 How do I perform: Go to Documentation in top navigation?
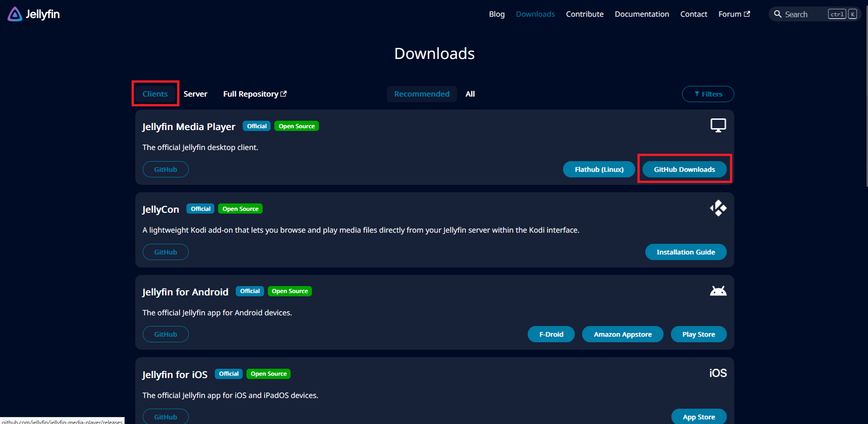[x=642, y=14]
